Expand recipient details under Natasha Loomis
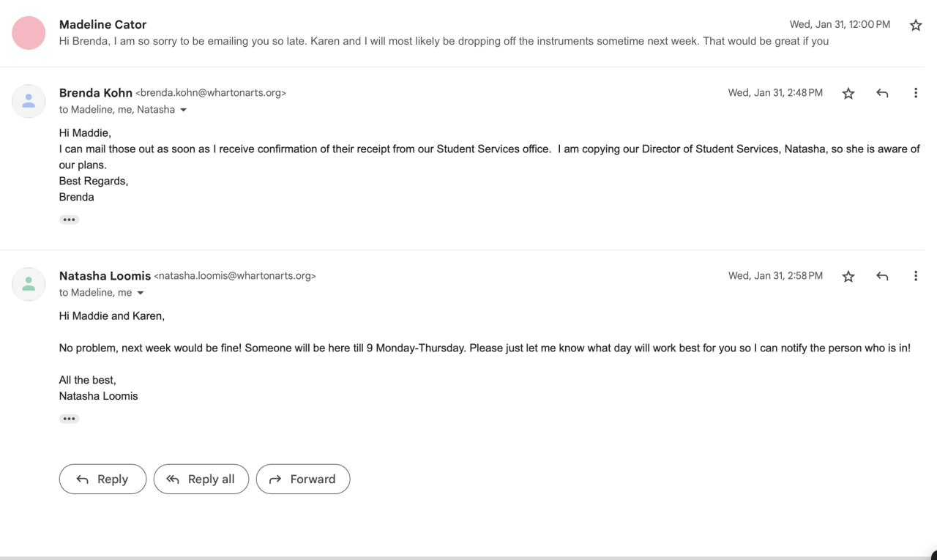The image size is (937, 560). coord(141,293)
